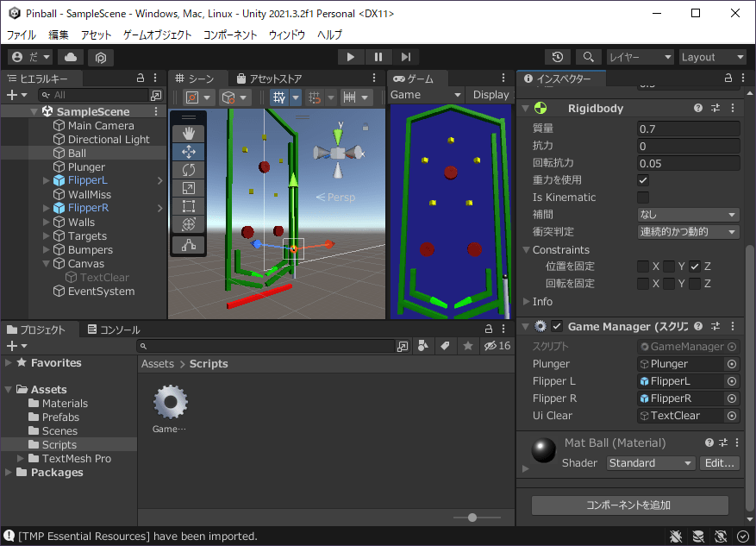This screenshot has width=756, height=546.
Task: Open the Project create plus menu
Action: [16, 346]
